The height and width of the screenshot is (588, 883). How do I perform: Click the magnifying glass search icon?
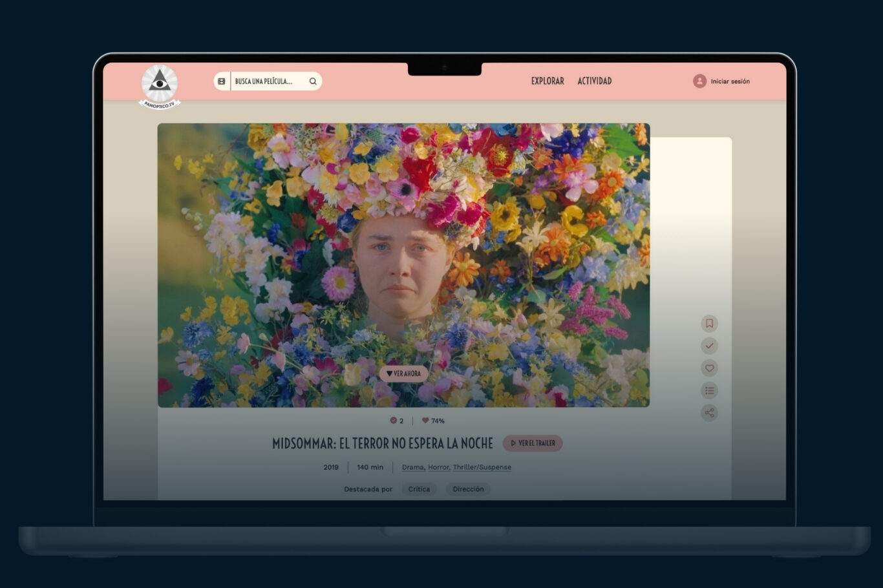[x=313, y=81]
